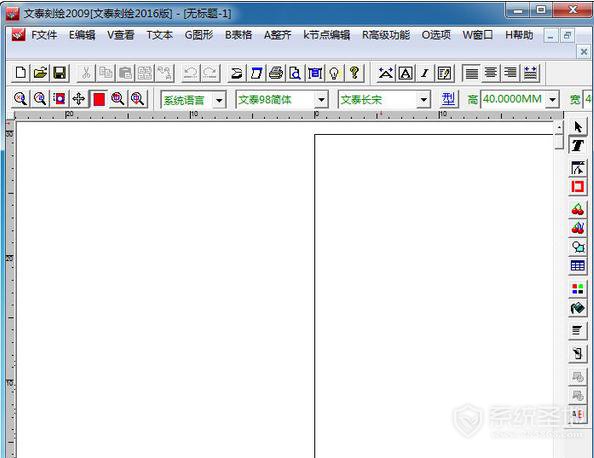Click the New document icon
The image size is (594, 458).
point(21,73)
